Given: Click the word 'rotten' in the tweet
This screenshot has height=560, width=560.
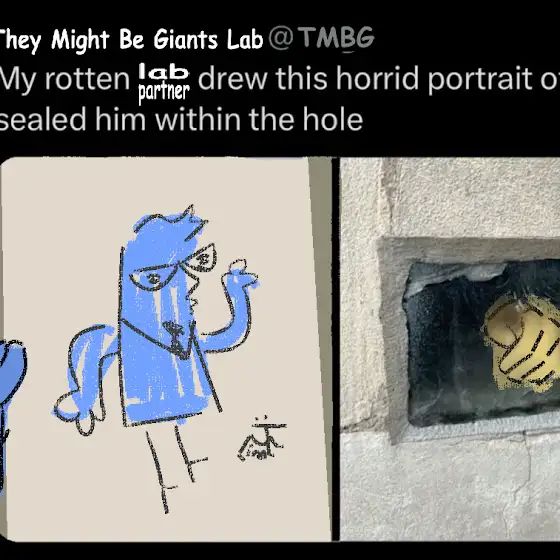Looking at the screenshot, I should pyautogui.click(x=87, y=79).
